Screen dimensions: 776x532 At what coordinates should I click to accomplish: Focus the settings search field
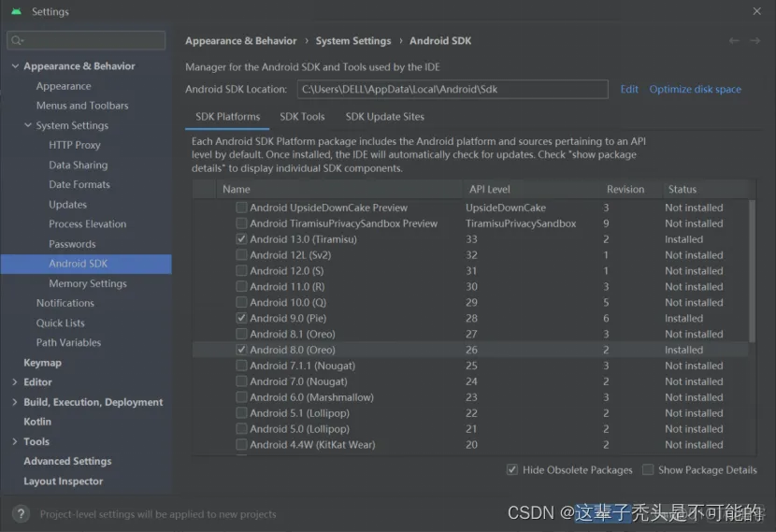[86, 40]
